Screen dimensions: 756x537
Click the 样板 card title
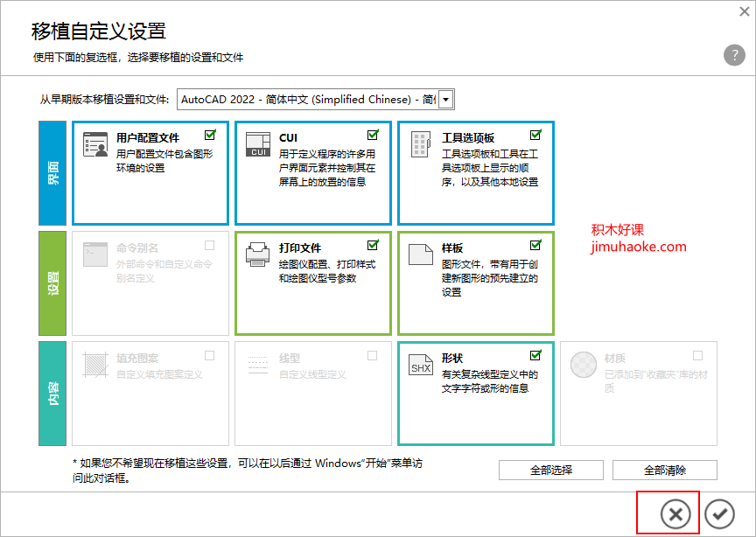(x=452, y=248)
